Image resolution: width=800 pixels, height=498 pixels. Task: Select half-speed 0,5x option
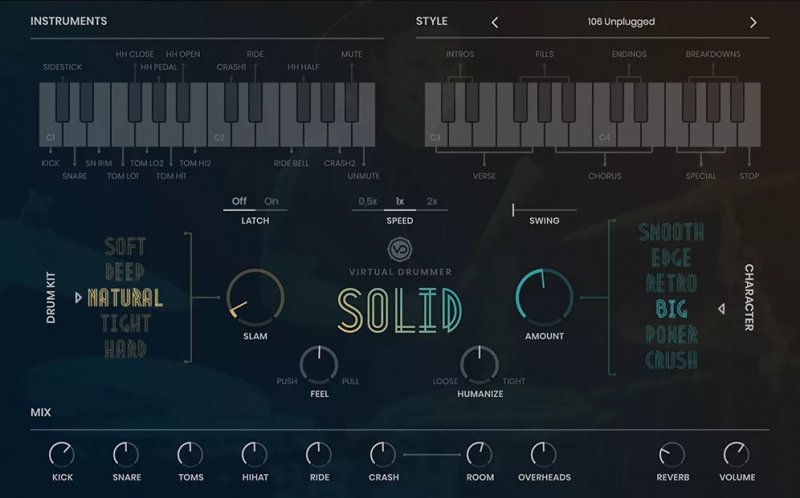tap(368, 201)
